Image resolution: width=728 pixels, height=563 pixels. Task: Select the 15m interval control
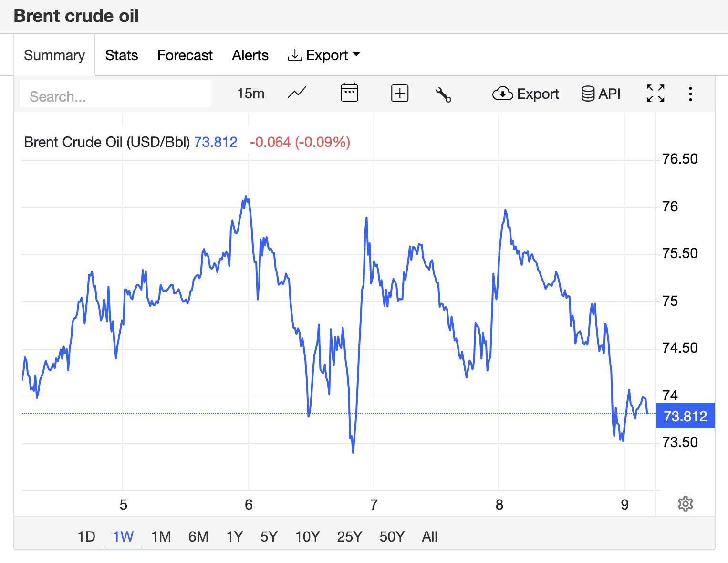250,94
